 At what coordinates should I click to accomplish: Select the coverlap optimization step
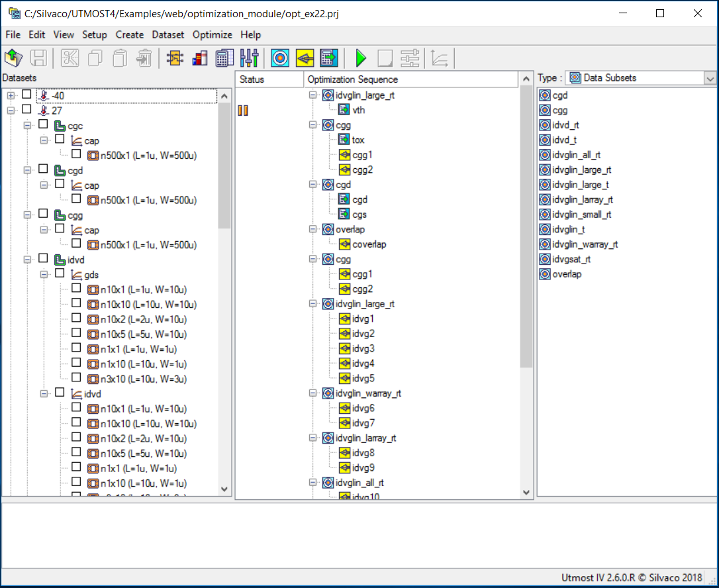tap(369, 244)
